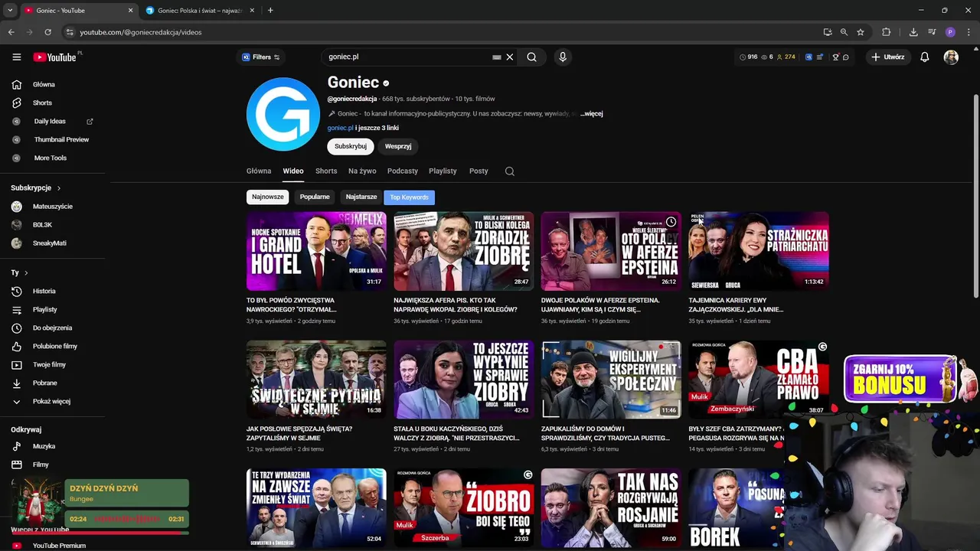Switch to the Goniec: Polska i świat browser tab
The image size is (980, 551).
click(x=201, y=11)
